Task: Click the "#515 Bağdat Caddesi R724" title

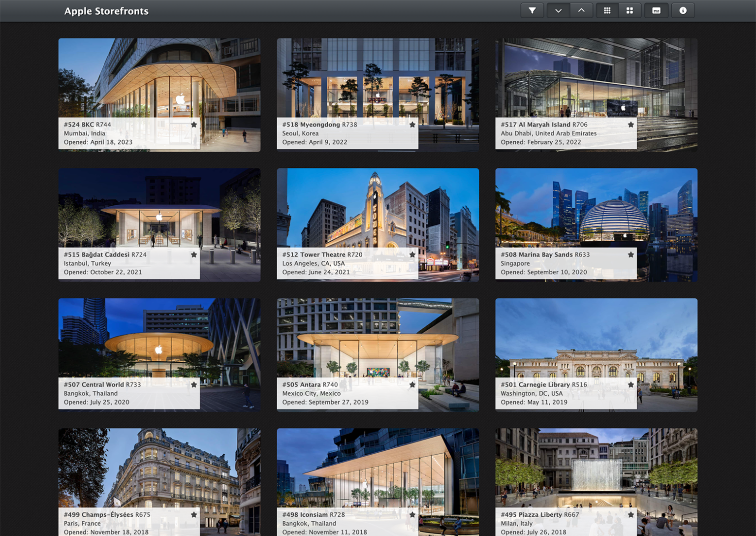Action: (105, 254)
